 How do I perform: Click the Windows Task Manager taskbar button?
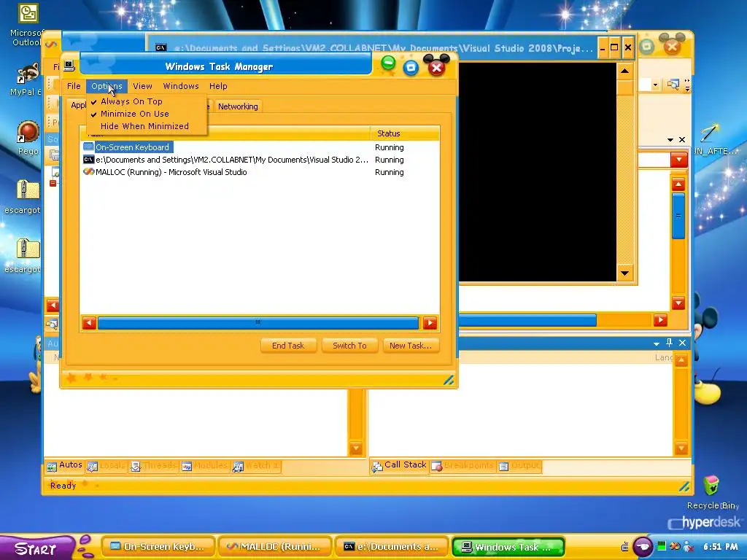pos(508,547)
